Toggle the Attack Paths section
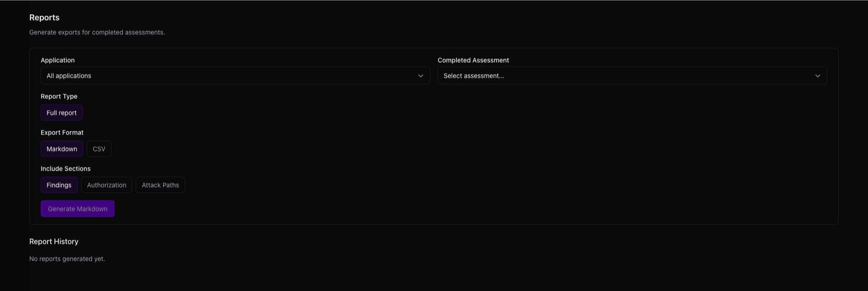The height and width of the screenshot is (291, 868). pos(160,185)
